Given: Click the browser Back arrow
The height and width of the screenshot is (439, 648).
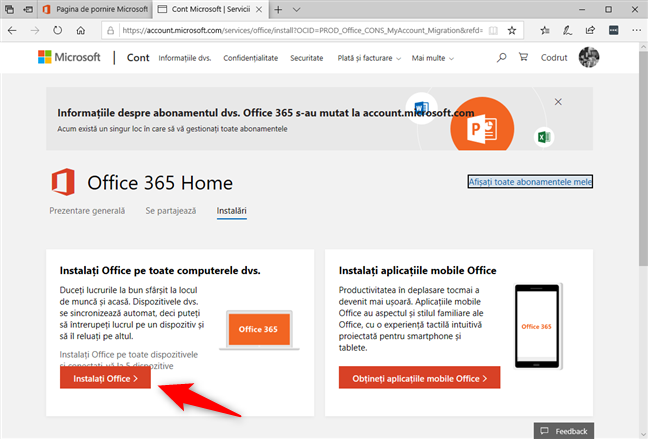Looking at the screenshot, I should point(12,30).
